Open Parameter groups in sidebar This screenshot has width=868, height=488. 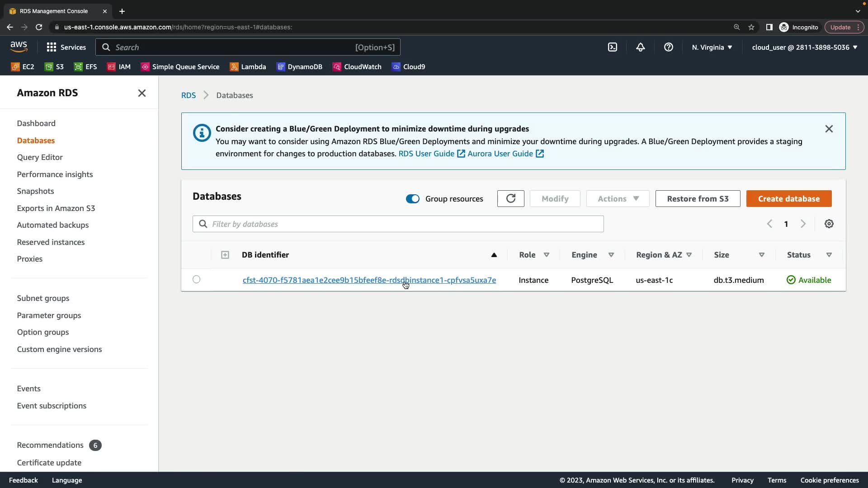pos(49,315)
